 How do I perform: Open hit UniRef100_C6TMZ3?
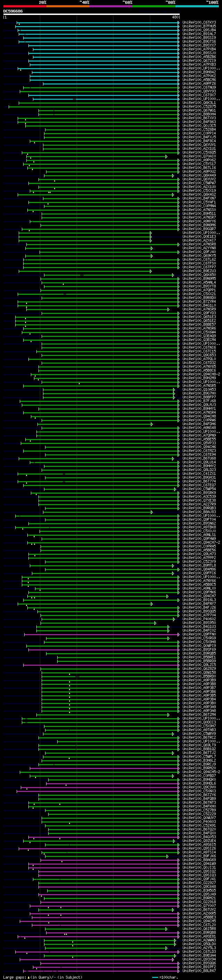(199, 451)
